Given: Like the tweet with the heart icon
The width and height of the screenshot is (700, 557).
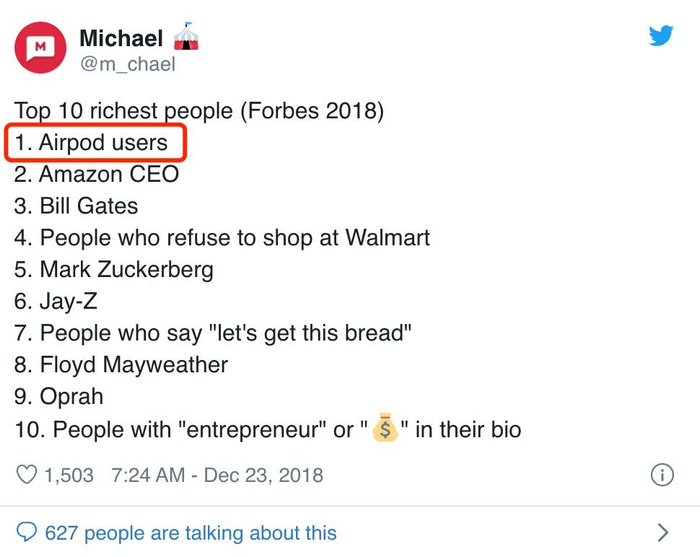Looking at the screenshot, I should [x=27, y=475].
